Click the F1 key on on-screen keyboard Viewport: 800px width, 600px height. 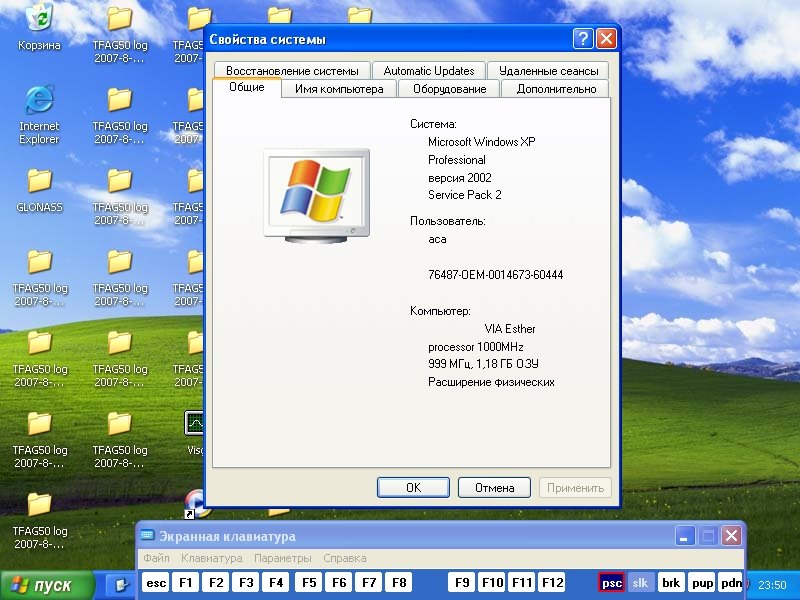tap(186, 583)
